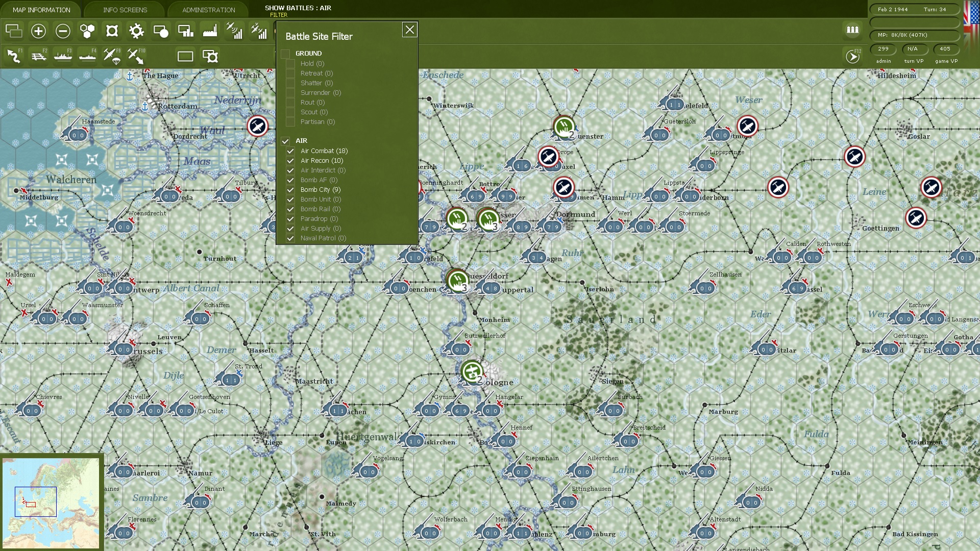The height and width of the screenshot is (551, 980).
Task: Open the gear settings icon in toolbar
Action: [x=136, y=31]
